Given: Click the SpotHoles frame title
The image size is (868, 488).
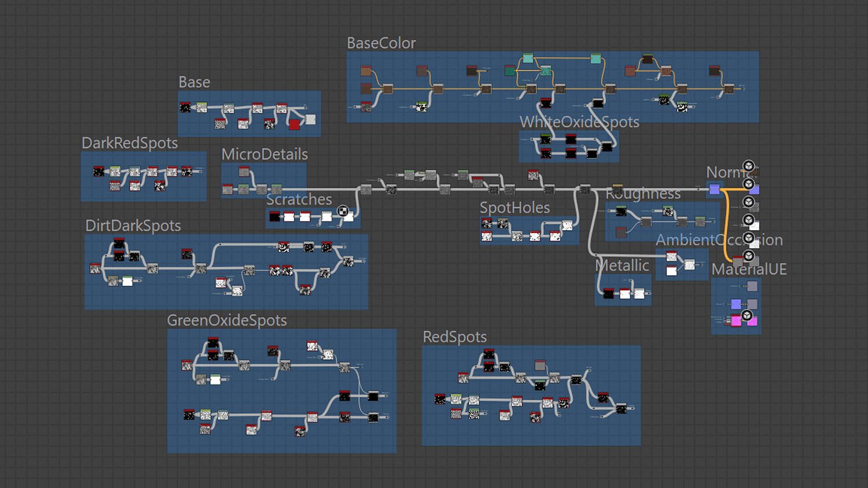Looking at the screenshot, I should (x=515, y=208).
